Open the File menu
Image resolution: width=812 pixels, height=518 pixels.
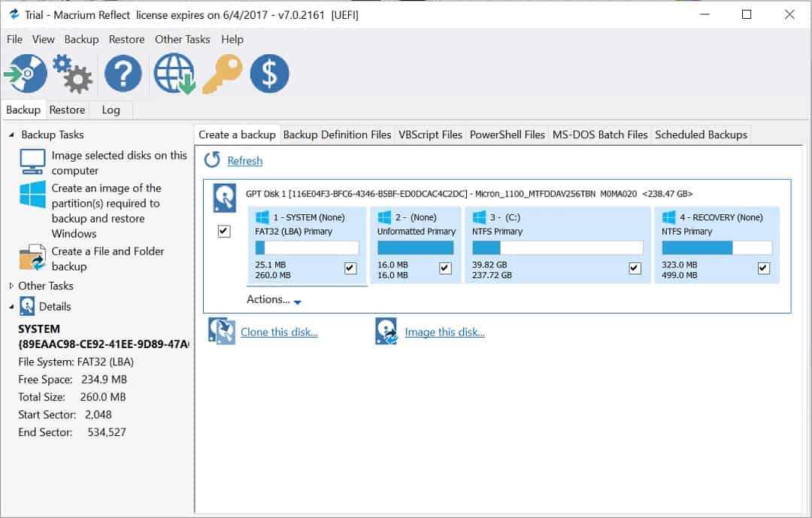14,39
